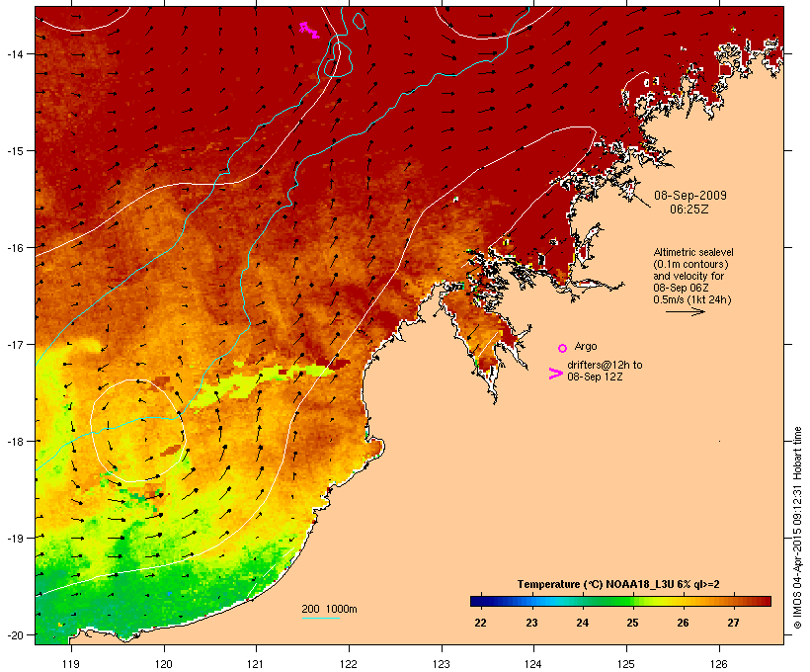Click the '200 1000m' bathymetry legend label
Screen dimensions: 810x672
click(x=329, y=609)
